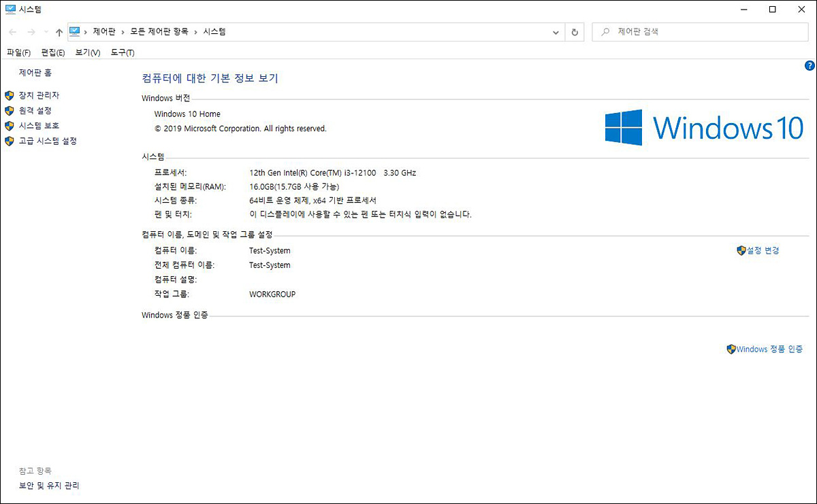Click the 설정 변경 link
The height and width of the screenshot is (504, 817).
(763, 250)
